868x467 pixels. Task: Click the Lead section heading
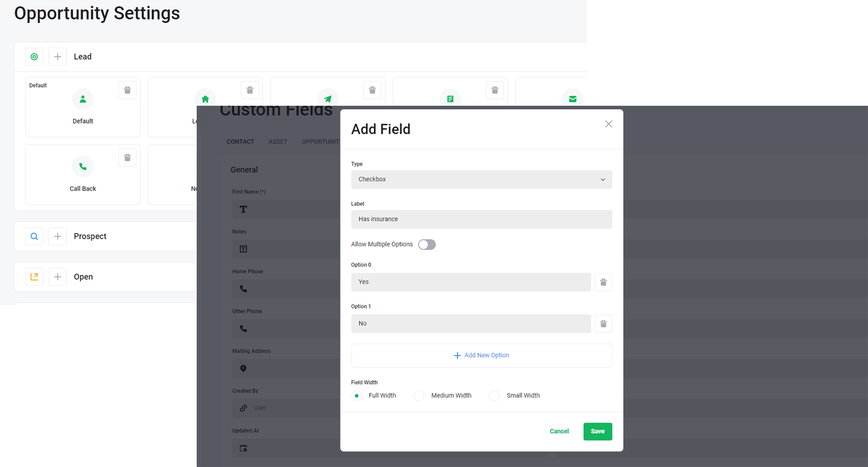tap(82, 57)
